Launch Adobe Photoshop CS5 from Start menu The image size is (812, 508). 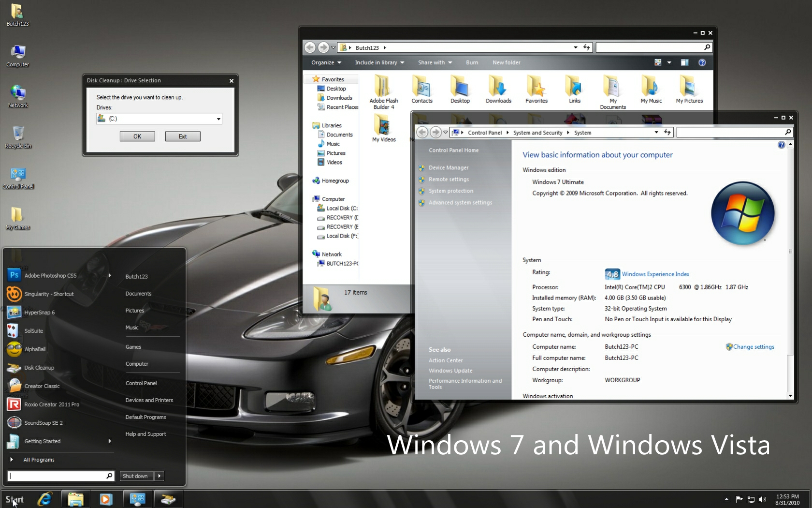click(x=50, y=276)
